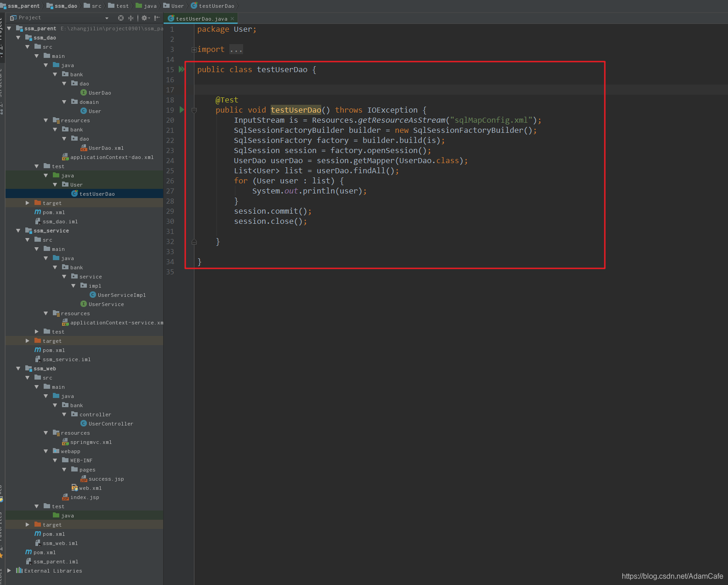Open UserDao.xml mapper file

pyautogui.click(x=102, y=148)
